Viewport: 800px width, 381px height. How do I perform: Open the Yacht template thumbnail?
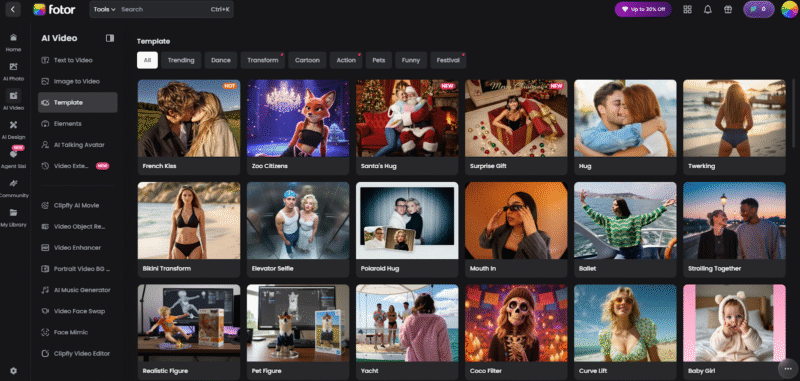pyautogui.click(x=407, y=323)
